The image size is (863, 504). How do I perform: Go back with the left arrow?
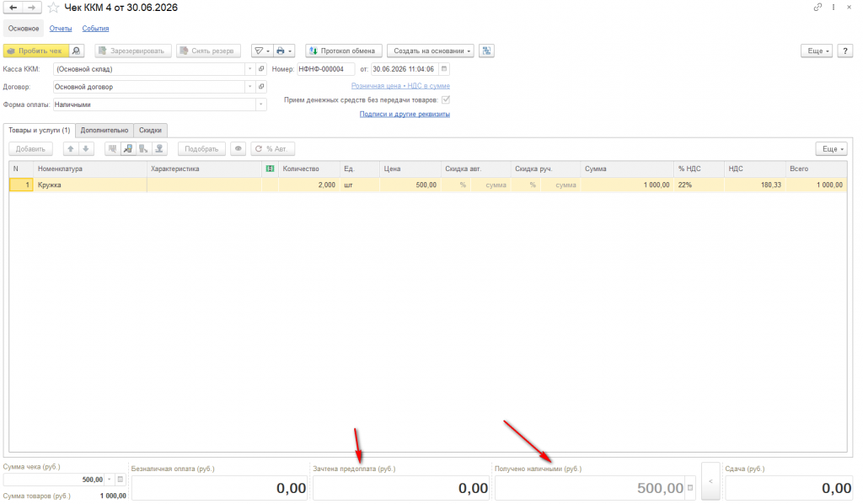click(x=13, y=8)
